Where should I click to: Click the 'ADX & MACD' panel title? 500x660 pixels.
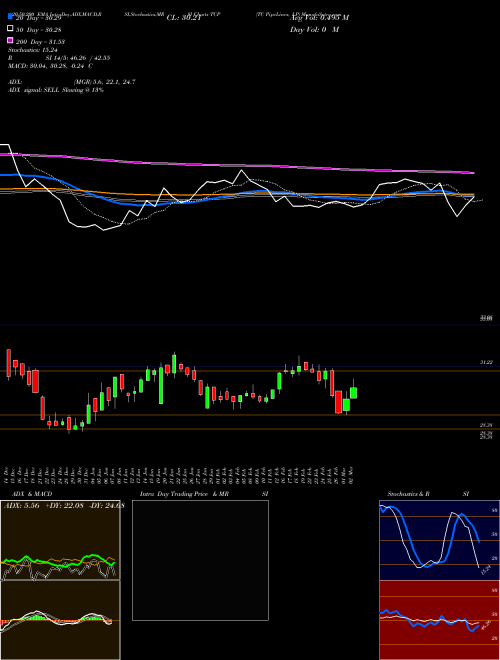[x=32, y=494]
